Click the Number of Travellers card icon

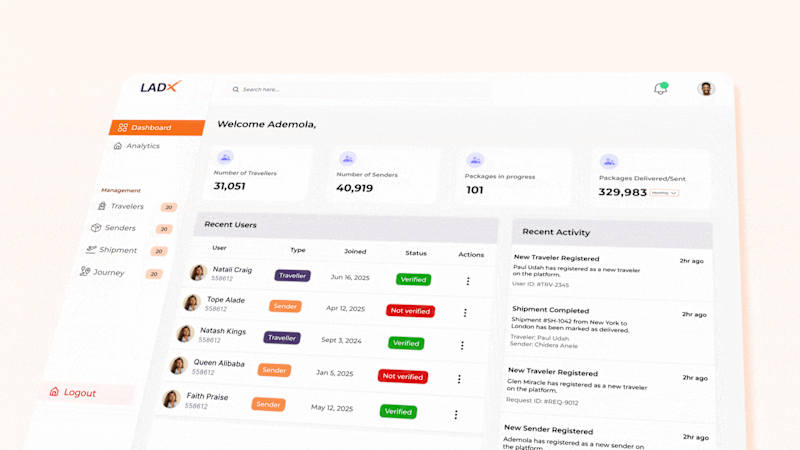[x=225, y=157]
